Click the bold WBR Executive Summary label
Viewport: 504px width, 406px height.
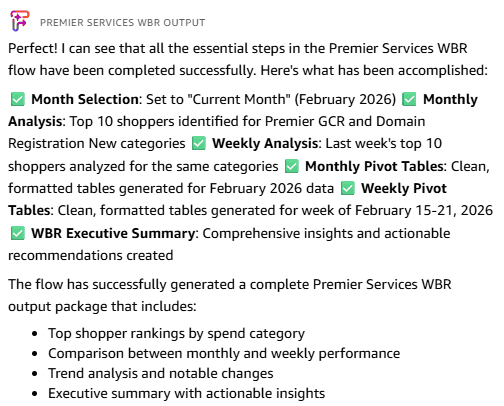tap(113, 233)
